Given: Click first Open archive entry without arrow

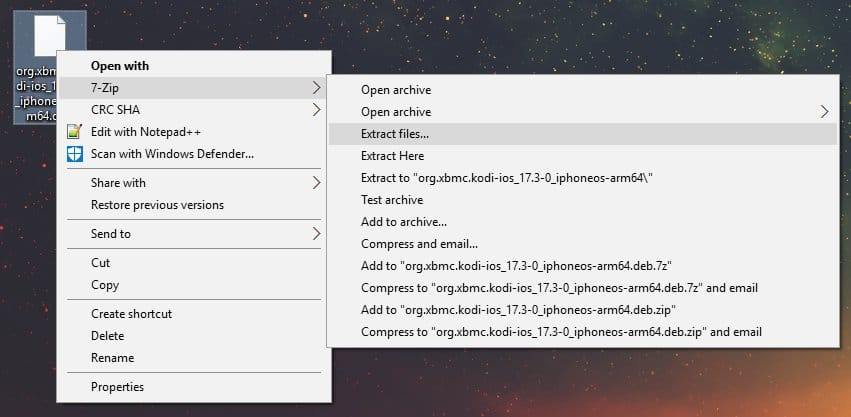Looking at the screenshot, I should [583, 90].
